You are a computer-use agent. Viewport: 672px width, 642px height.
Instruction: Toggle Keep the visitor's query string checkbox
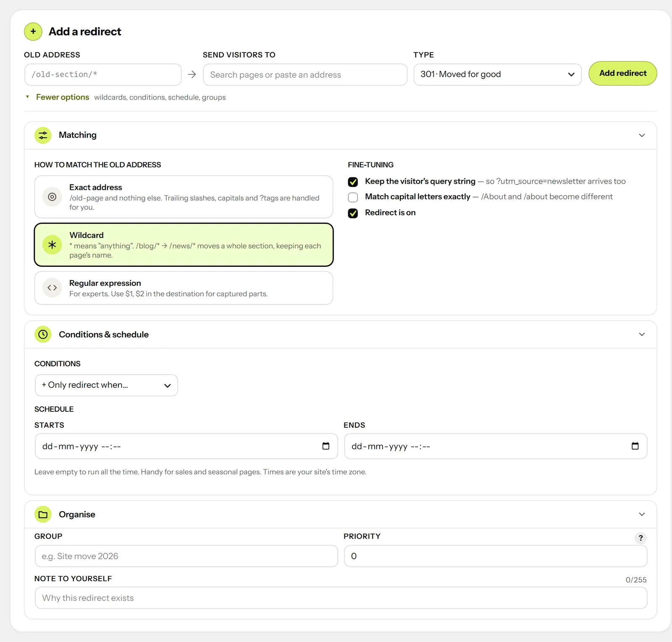(x=353, y=182)
